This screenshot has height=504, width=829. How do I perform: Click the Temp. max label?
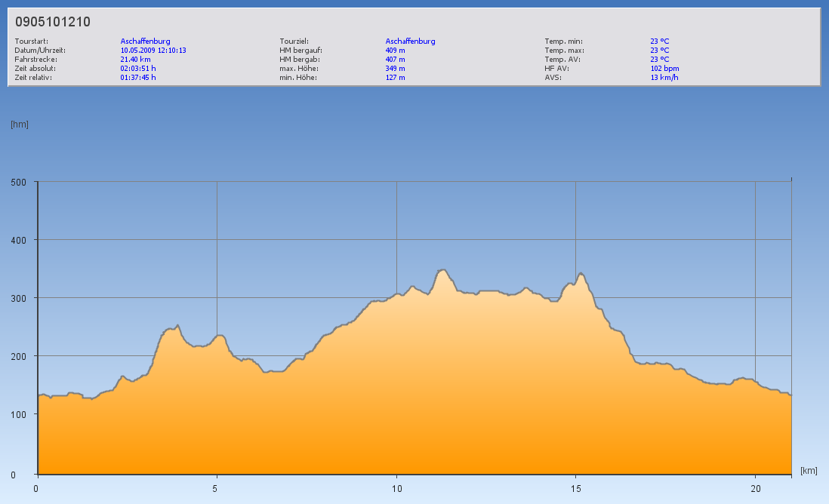tap(564, 51)
